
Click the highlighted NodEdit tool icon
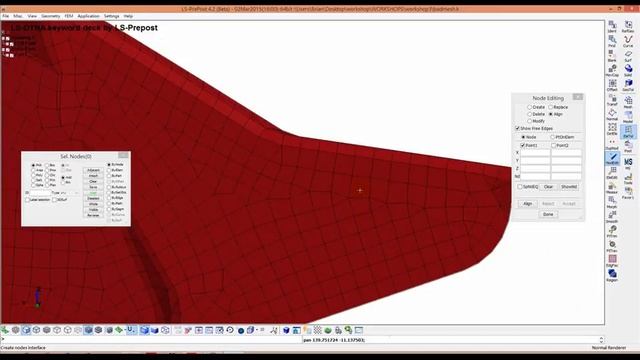point(612,158)
